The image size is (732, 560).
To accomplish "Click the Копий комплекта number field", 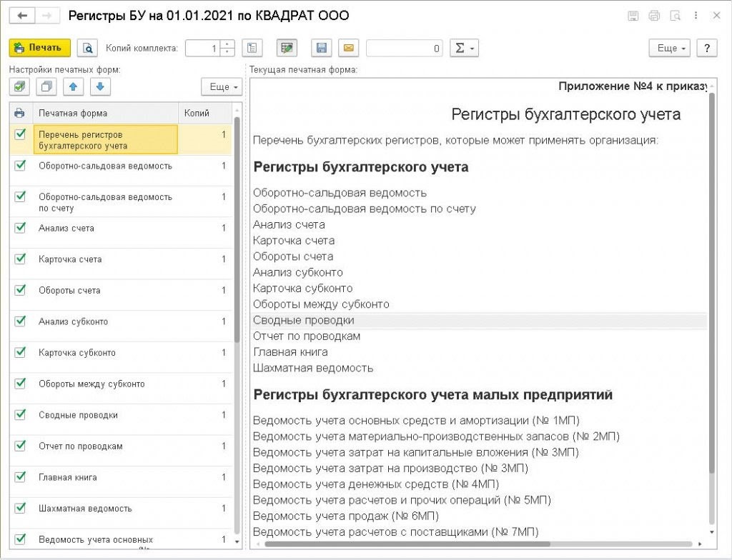I will click(203, 48).
